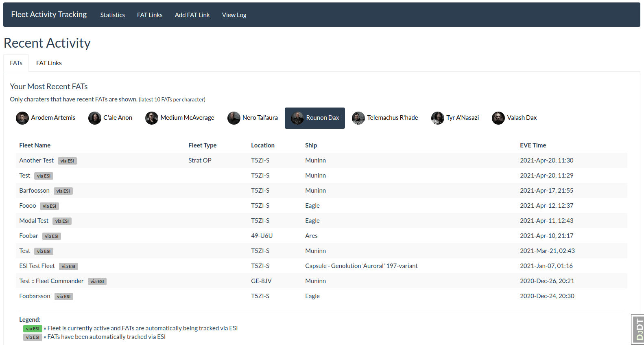
Task: Click Tyr A'Nasazi character portrait
Action: pos(438,118)
